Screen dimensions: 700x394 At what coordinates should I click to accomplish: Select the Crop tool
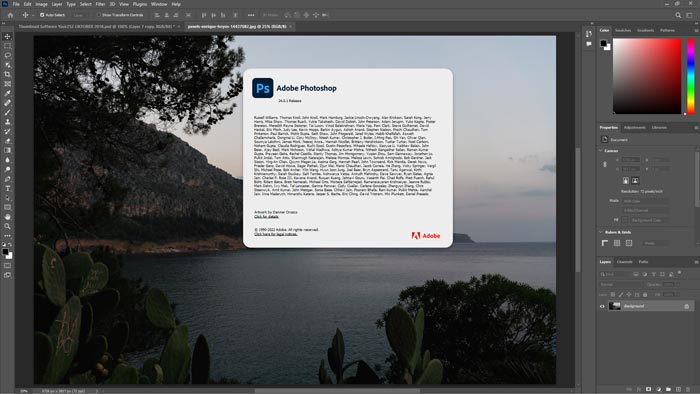click(x=8, y=74)
